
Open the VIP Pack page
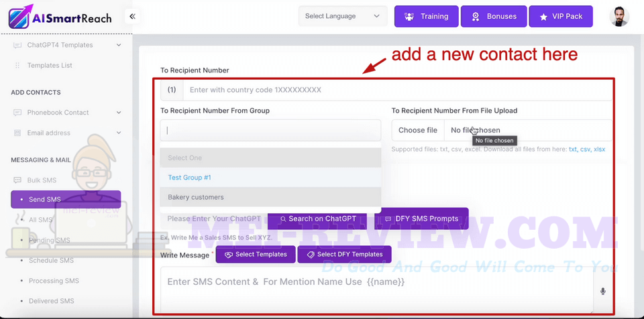561,17
